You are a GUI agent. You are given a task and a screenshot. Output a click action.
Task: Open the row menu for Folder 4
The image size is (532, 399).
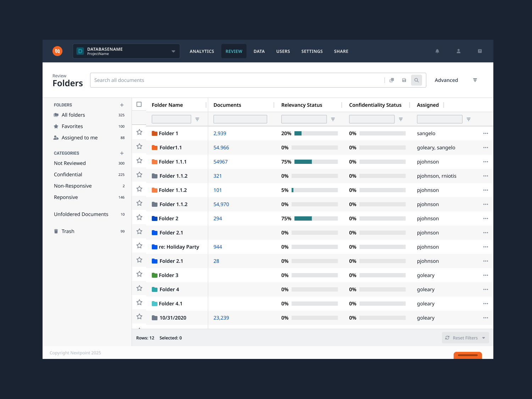pyautogui.click(x=486, y=289)
